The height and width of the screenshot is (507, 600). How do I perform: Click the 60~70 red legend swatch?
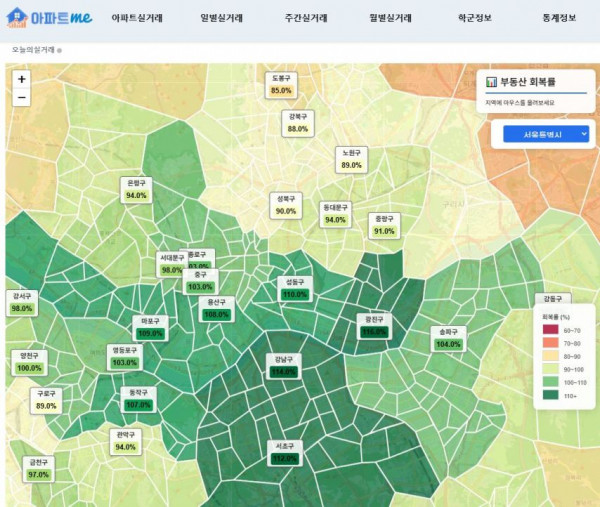click(x=550, y=330)
